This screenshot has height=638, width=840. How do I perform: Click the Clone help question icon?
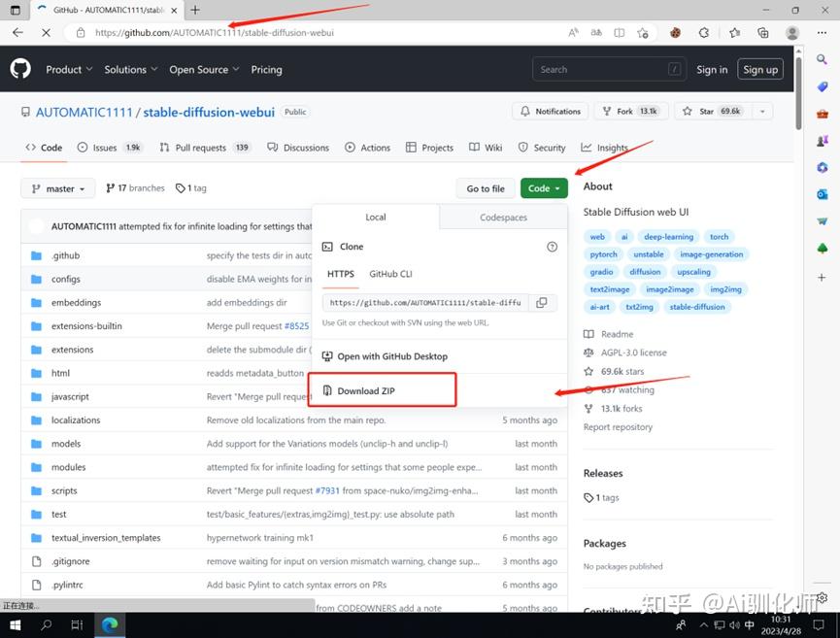click(552, 247)
